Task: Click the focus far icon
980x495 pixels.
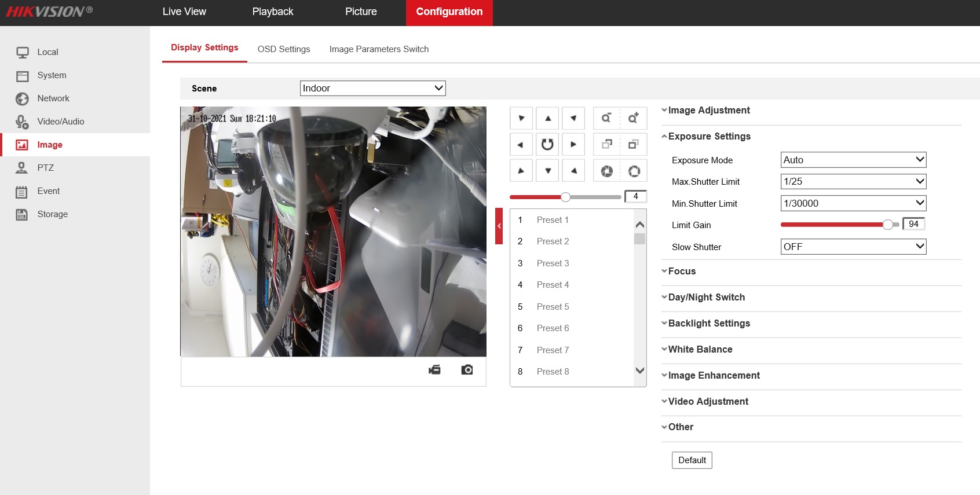Action: (634, 144)
